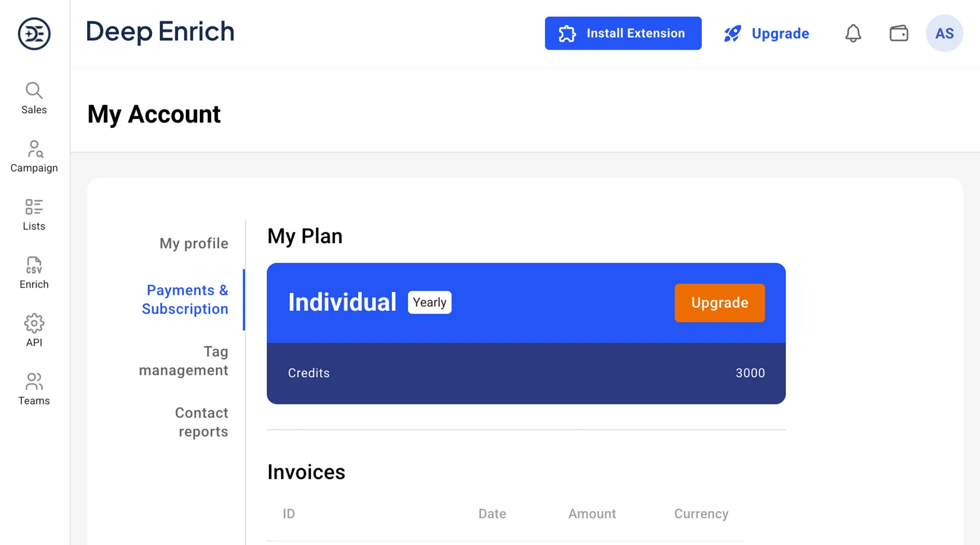Click the My Plan heading
This screenshot has width=980, height=545.
pos(305,236)
